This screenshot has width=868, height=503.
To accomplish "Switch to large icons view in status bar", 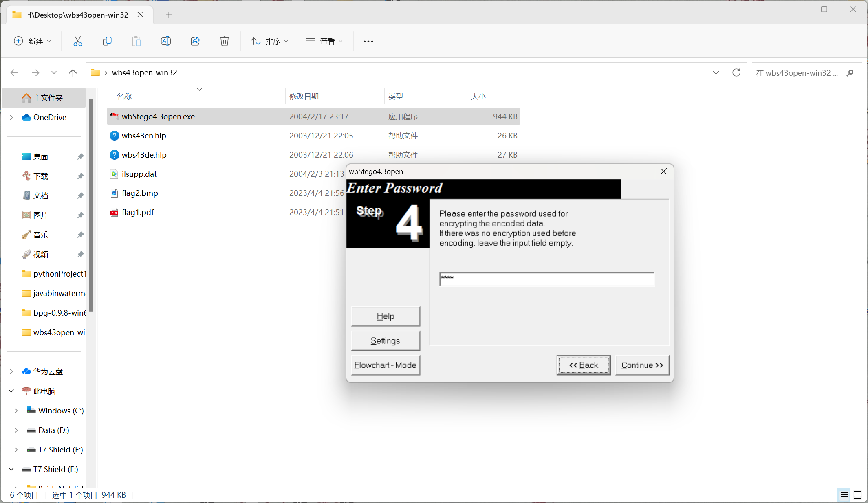I will pos(857,495).
